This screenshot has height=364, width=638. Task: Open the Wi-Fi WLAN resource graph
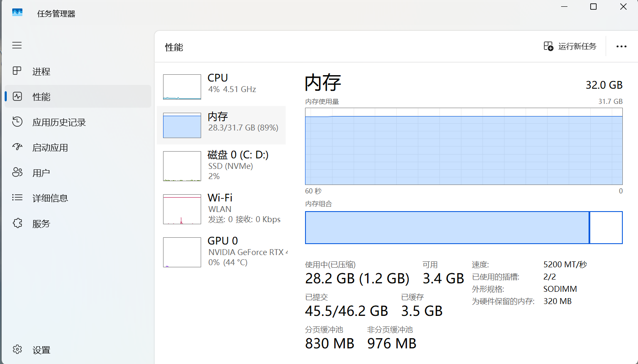point(182,209)
